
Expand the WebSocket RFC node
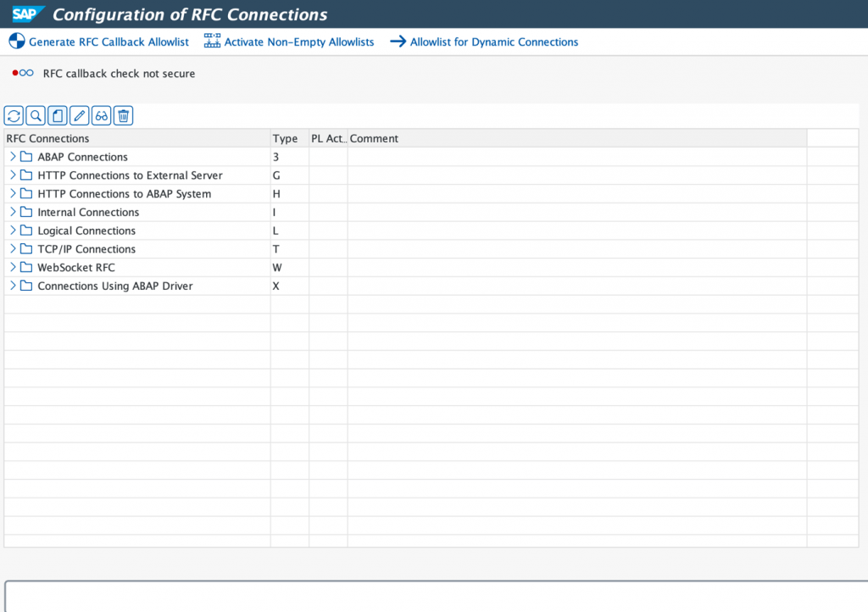(x=13, y=267)
